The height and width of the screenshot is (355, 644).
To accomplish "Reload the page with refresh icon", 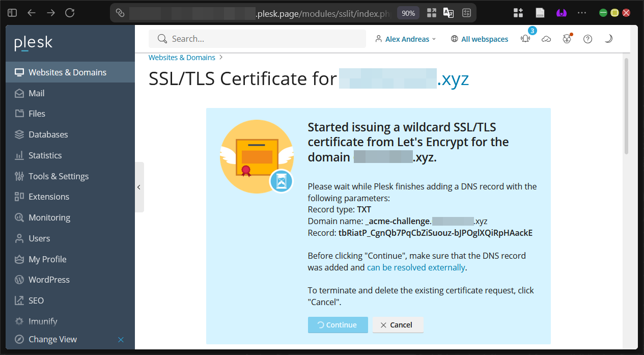I will (x=70, y=13).
